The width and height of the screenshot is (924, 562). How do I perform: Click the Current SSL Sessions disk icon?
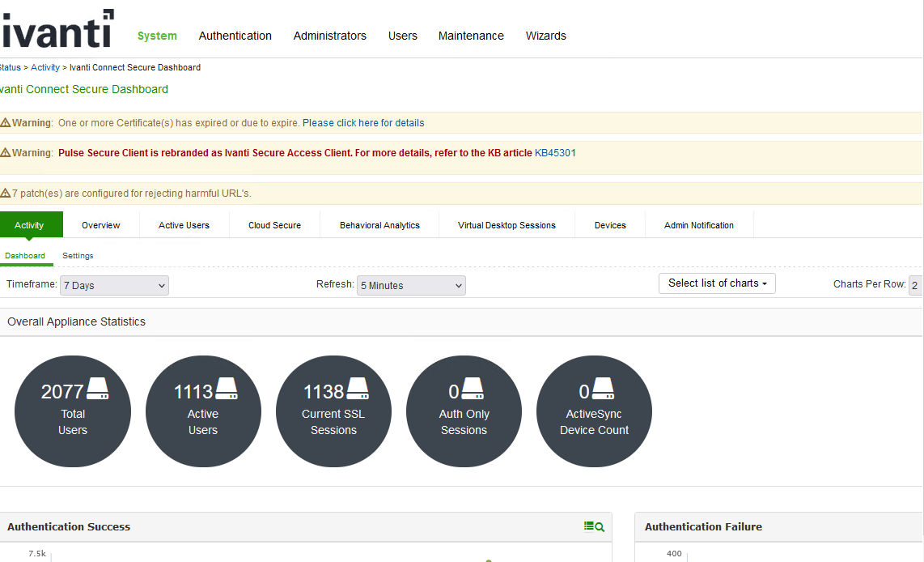tap(358, 390)
